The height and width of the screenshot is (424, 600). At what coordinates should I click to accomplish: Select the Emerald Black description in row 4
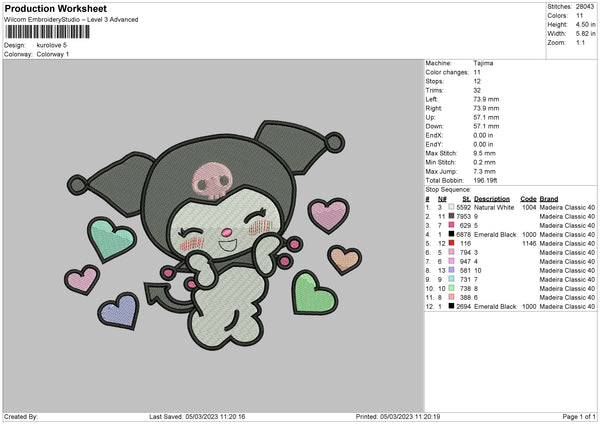click(x=495, y=234)
